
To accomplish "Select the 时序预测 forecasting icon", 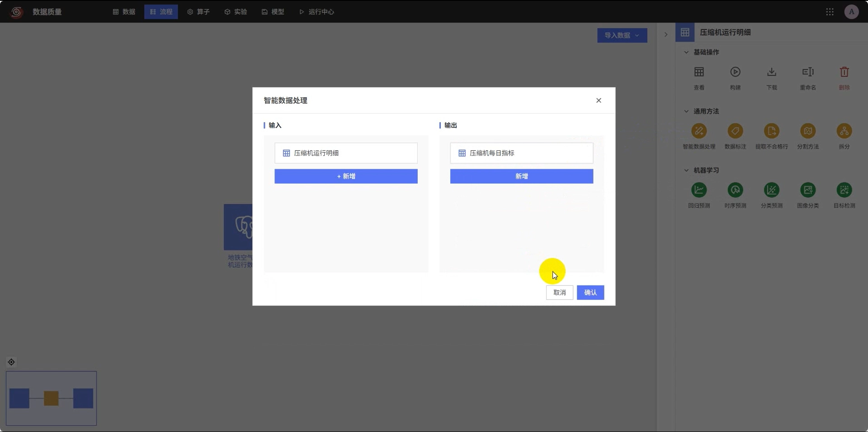I will [x=735, y=190].
